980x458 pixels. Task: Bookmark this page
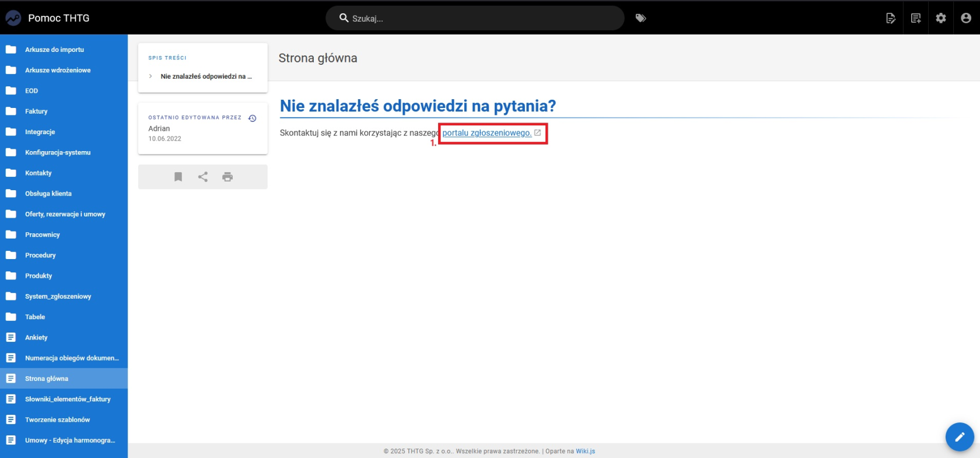tap(178, 177)
